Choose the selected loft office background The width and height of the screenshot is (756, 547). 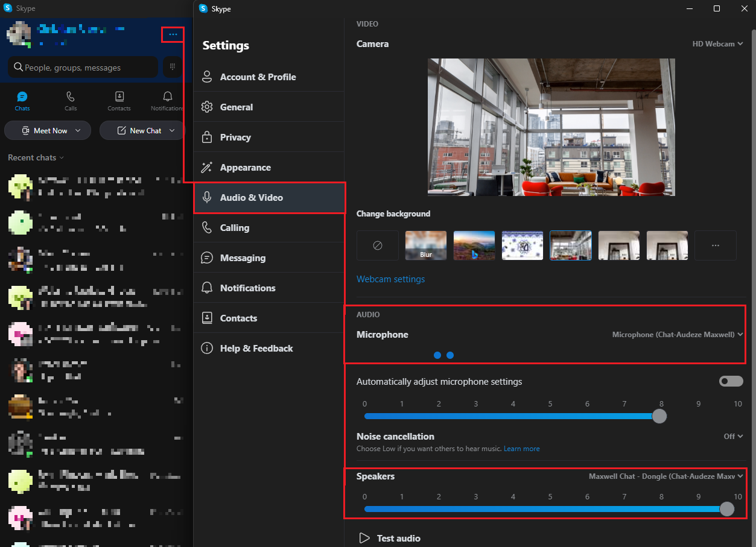coord(571,245)
